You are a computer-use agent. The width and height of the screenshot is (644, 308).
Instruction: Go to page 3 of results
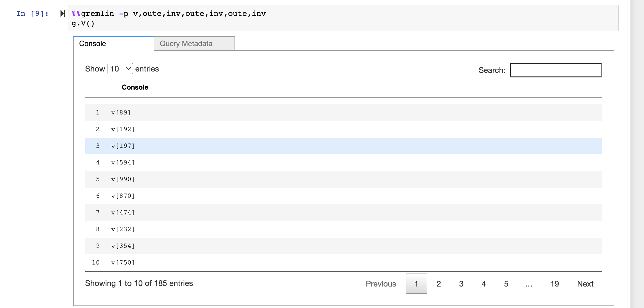tap(461, 284)
